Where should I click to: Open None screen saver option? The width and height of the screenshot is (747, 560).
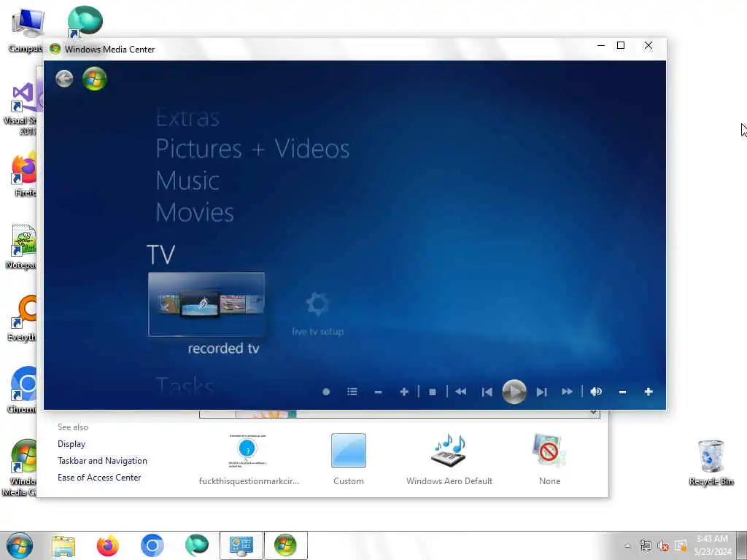(549, 459)
